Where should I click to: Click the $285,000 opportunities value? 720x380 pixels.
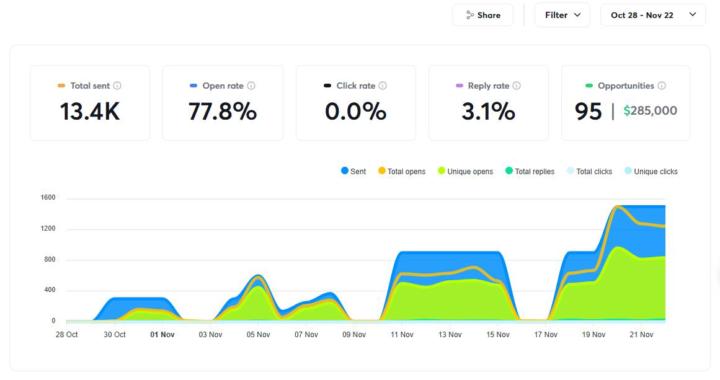pyautogui.click(x=650, y=111)
